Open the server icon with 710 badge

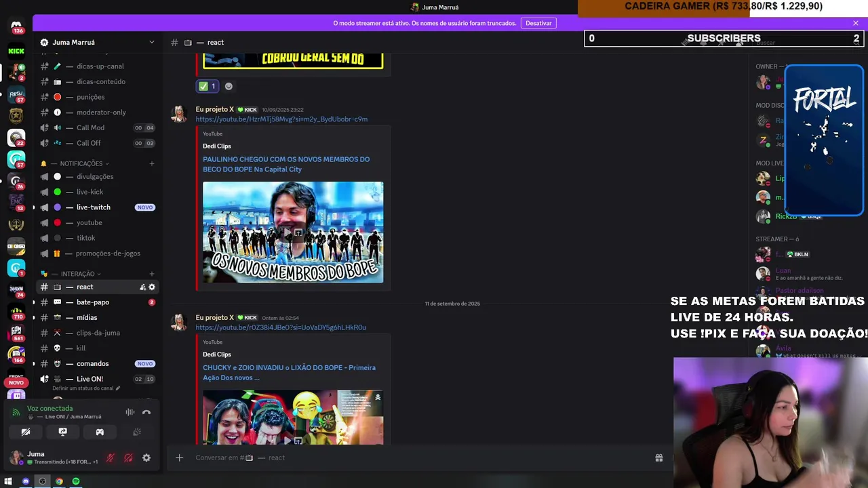click(16, 310)
